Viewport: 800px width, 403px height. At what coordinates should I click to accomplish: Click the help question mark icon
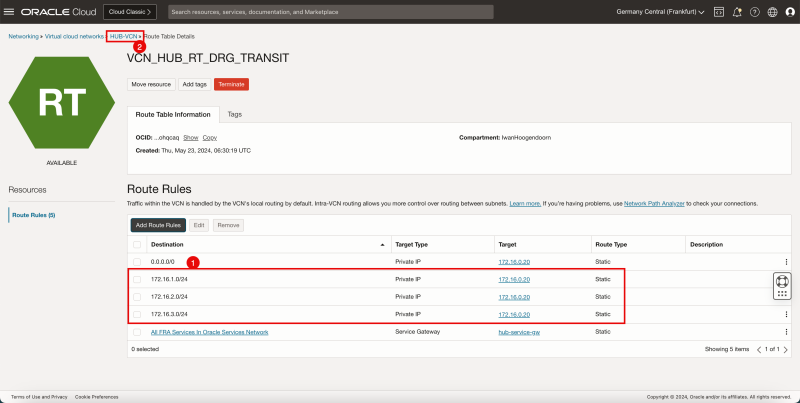[754, 12]
